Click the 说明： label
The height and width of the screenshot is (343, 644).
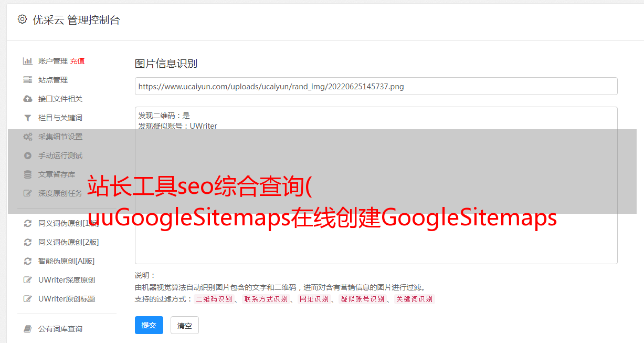(x=145, y=275)
